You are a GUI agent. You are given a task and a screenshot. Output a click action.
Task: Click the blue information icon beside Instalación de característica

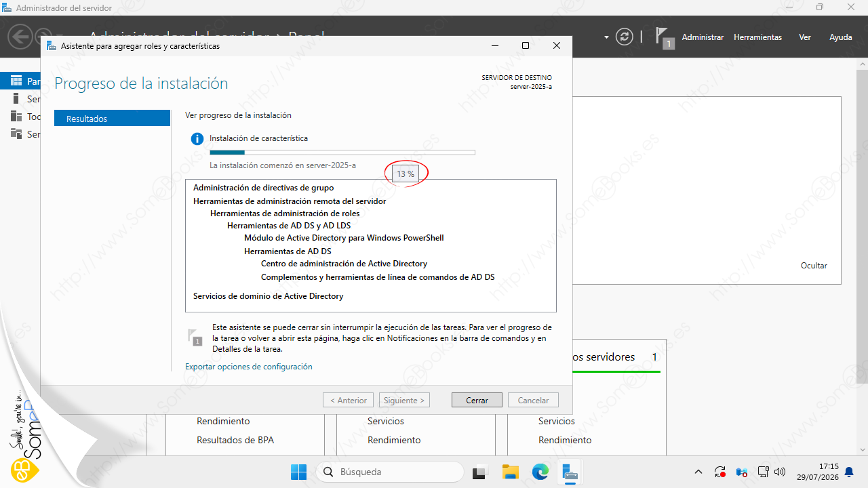tap(197, 139)
